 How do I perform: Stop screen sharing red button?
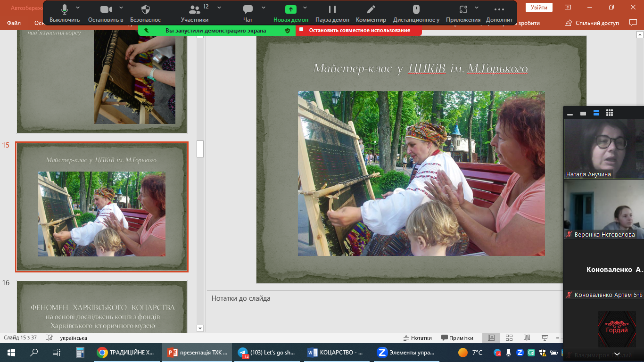point(359,30)
